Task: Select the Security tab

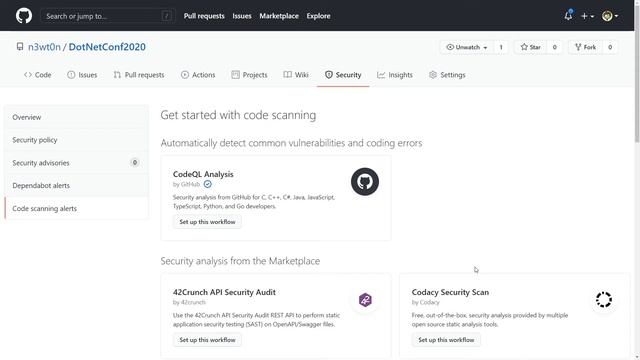Action: pos(343,75)
